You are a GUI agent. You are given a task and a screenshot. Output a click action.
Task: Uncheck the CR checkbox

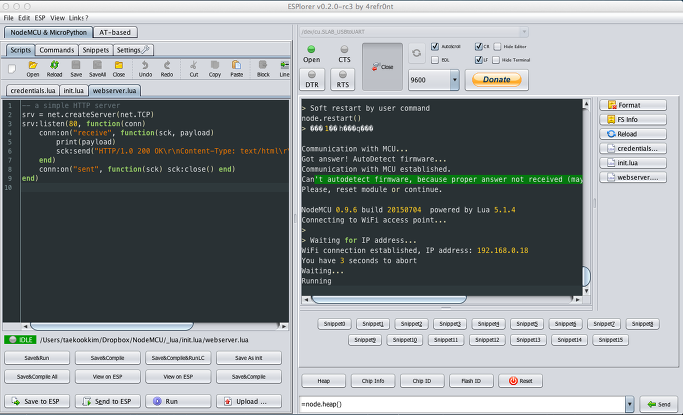coord(479,46)
